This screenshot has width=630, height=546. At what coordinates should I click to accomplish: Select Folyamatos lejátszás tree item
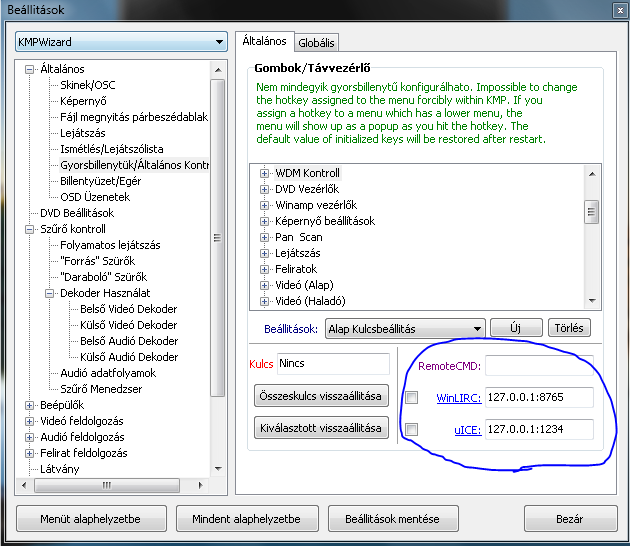click(x=110, y=245)
